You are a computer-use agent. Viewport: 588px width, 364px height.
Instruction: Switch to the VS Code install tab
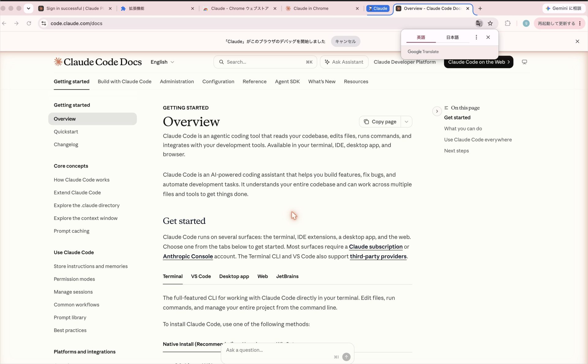tap(201, 276)
